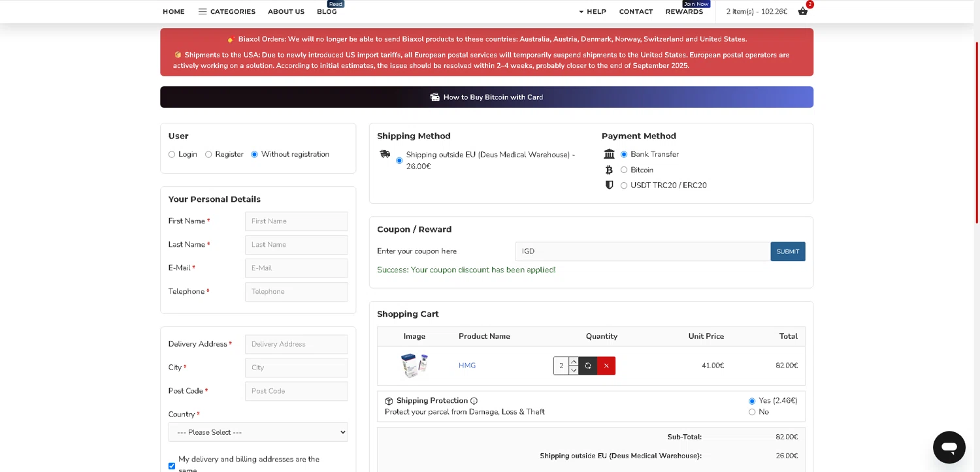Open the Country dropdown

[x=258, y=432]
